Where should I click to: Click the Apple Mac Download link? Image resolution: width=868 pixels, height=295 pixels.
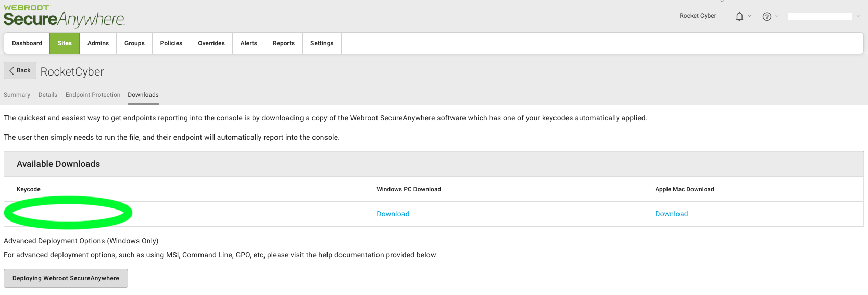pyautogui.click(x=672, y=214)
